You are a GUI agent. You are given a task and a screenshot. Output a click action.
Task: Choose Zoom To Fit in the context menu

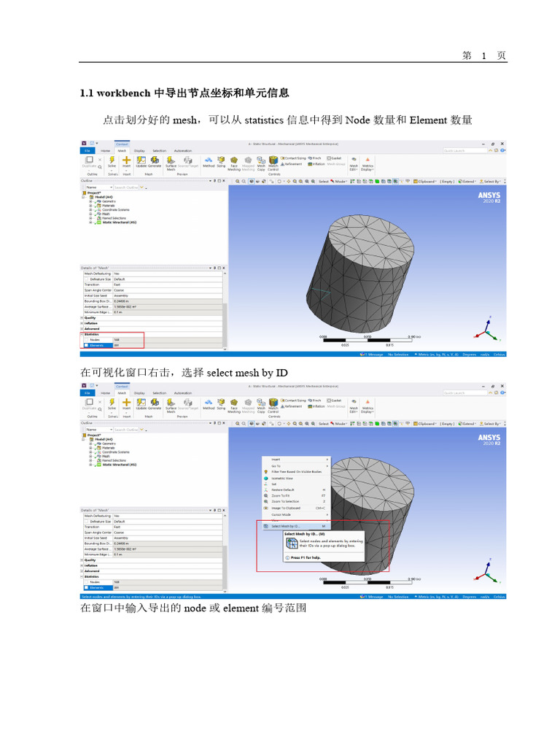click(296, 495)
